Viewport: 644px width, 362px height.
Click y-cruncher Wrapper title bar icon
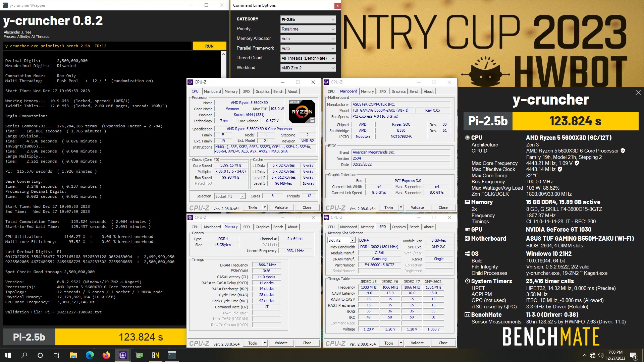point(5,5)
